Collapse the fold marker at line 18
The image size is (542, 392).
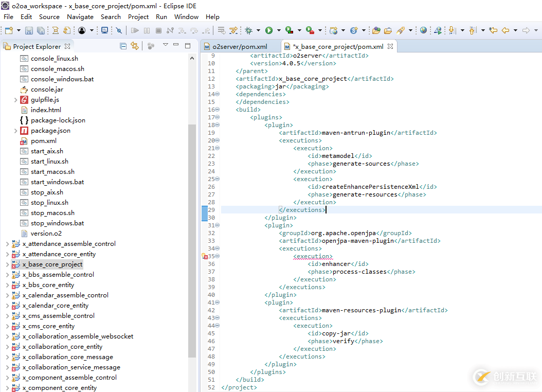click(x=218, y=125)
